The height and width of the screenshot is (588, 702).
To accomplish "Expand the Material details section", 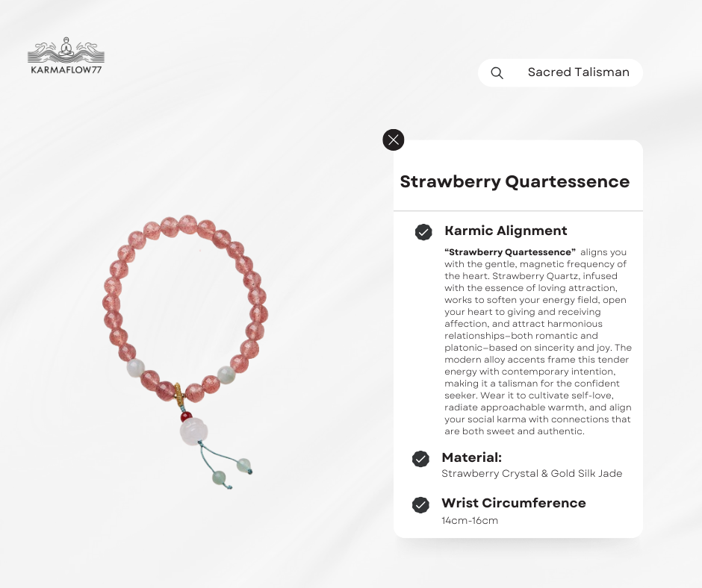I will point(472,457).
